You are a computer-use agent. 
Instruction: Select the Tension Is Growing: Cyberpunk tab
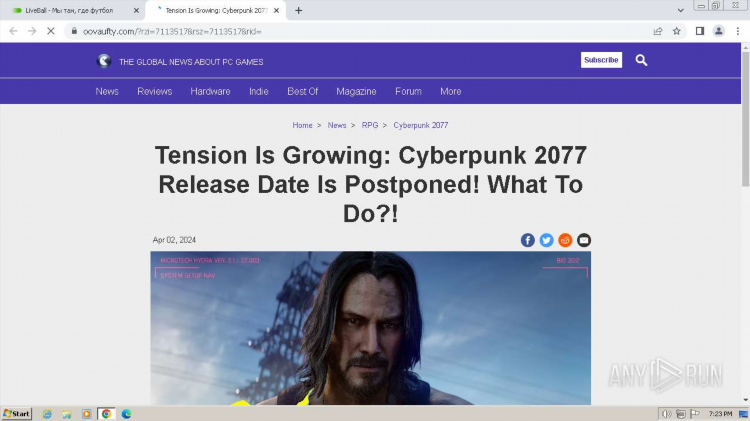click(x=216, y=11)
